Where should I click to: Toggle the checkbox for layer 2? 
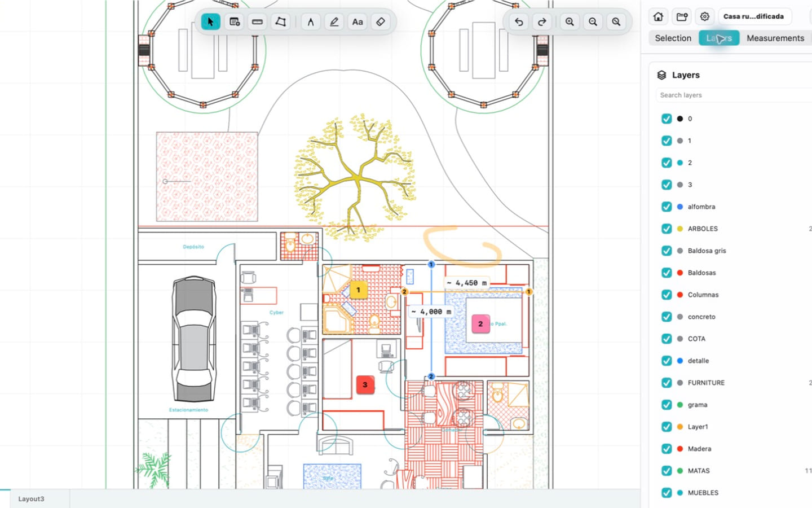[x=667, y=163]
